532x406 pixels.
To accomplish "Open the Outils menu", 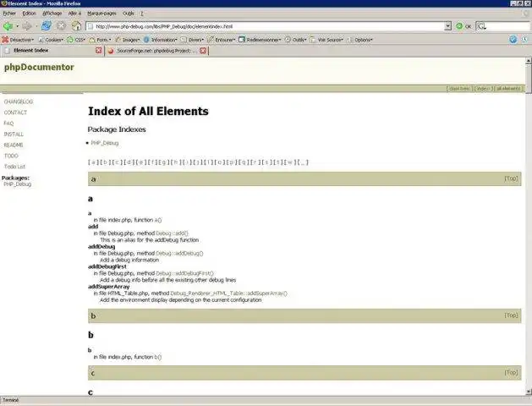I will click(129, 14).
